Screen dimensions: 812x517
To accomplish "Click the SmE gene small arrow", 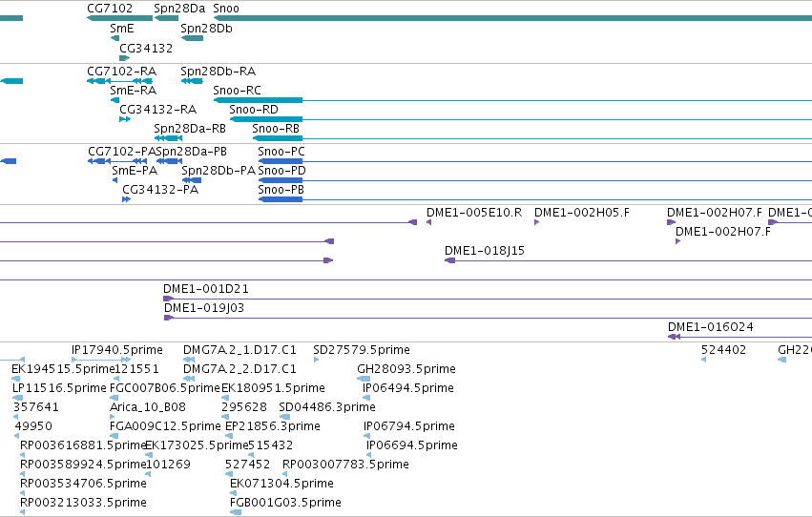I will point(115,38).
